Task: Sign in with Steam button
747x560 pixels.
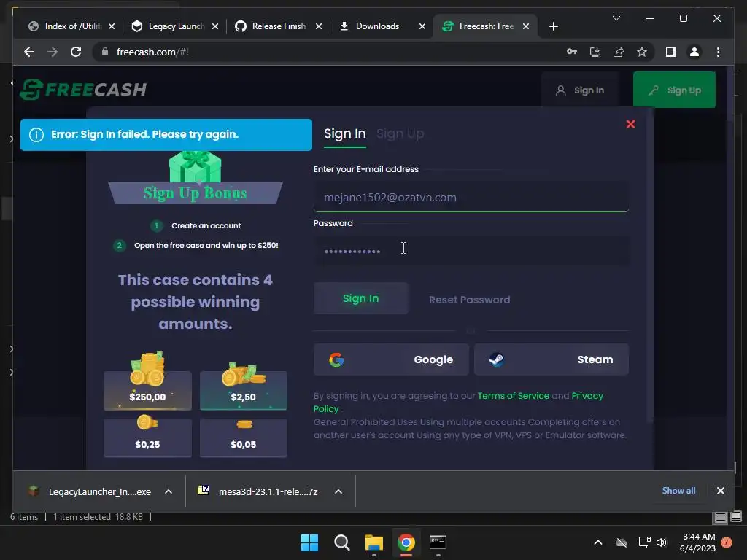Action: (551, 359)
